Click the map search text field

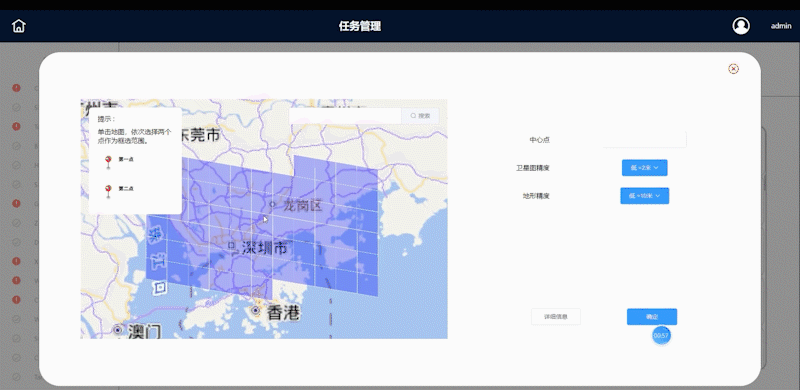pyautogui.click(x=345, y=116)
